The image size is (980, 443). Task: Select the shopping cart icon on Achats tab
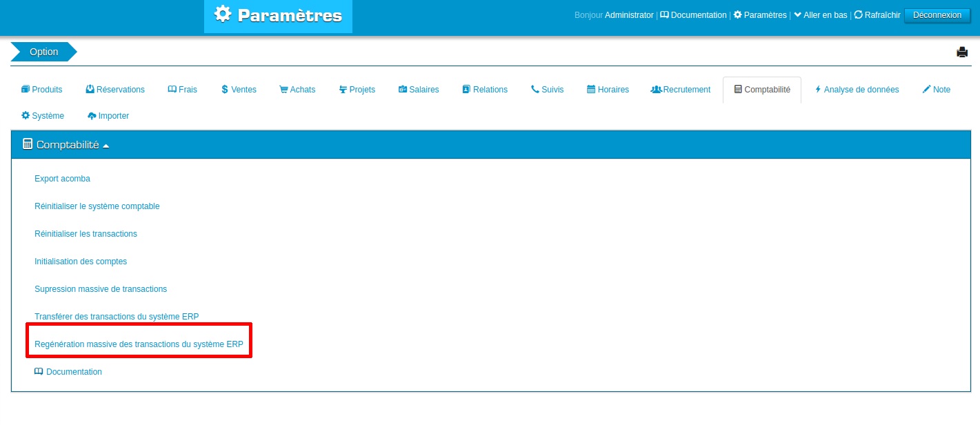click(282, 89)
